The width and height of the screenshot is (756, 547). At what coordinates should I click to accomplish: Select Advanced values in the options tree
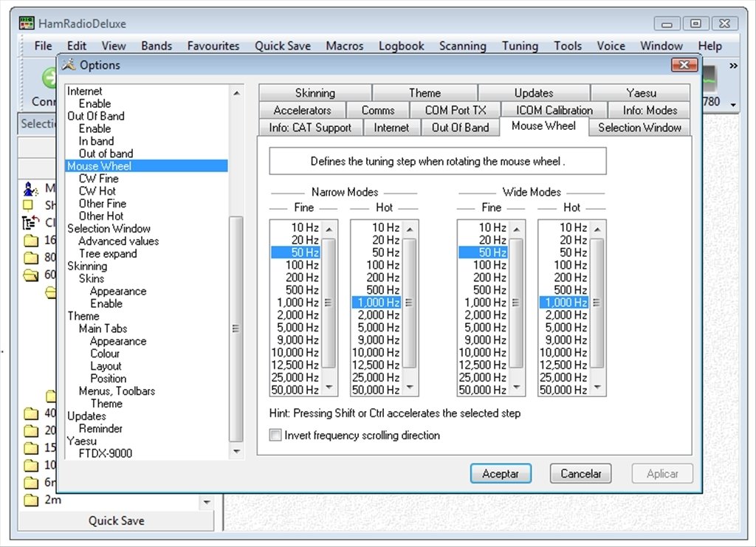pyautogui.click(x=118, y=241)
